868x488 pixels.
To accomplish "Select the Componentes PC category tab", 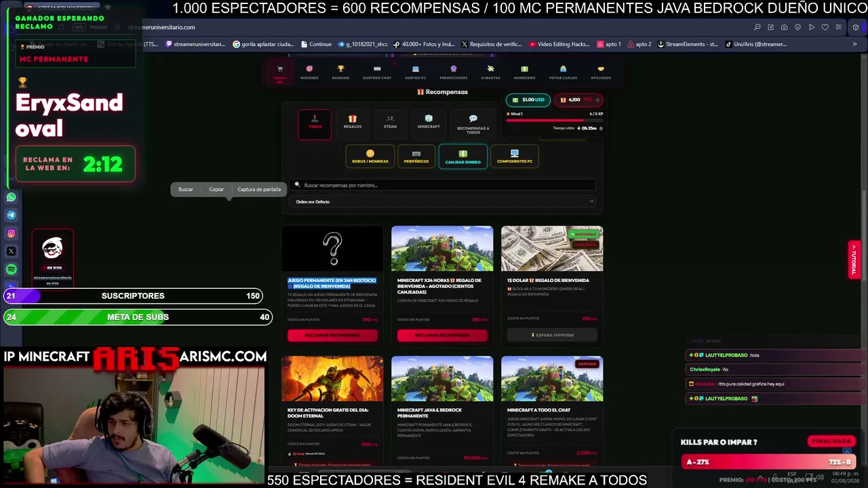I will [515, 157].
